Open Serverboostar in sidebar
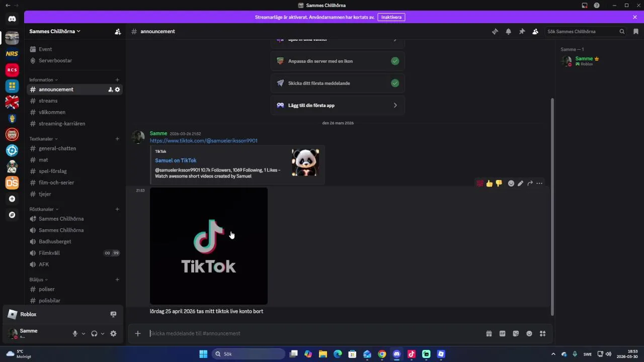Image resolution: width=644 pixels, height=362 pixels. pos(75,60)
